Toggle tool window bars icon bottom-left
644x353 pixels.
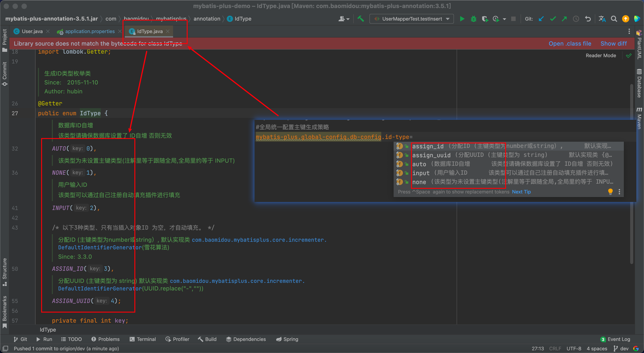(x=6, y=348)
